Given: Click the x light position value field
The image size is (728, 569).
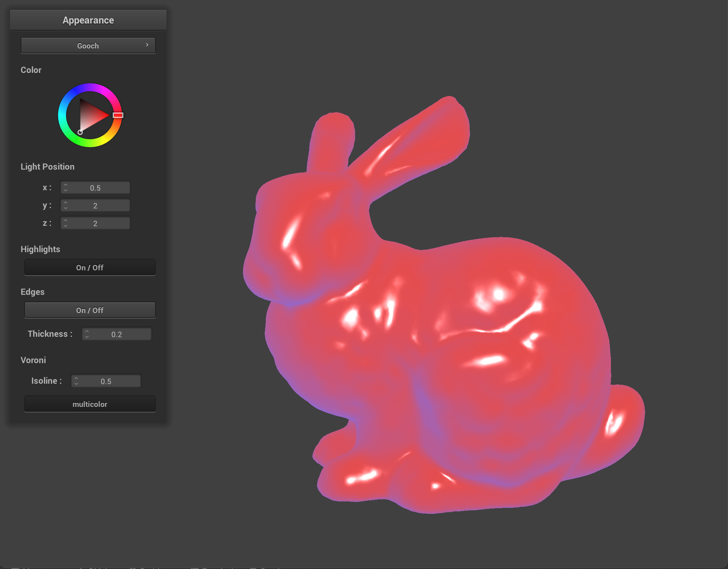Looking at the screenshot, I should [95, 188].
